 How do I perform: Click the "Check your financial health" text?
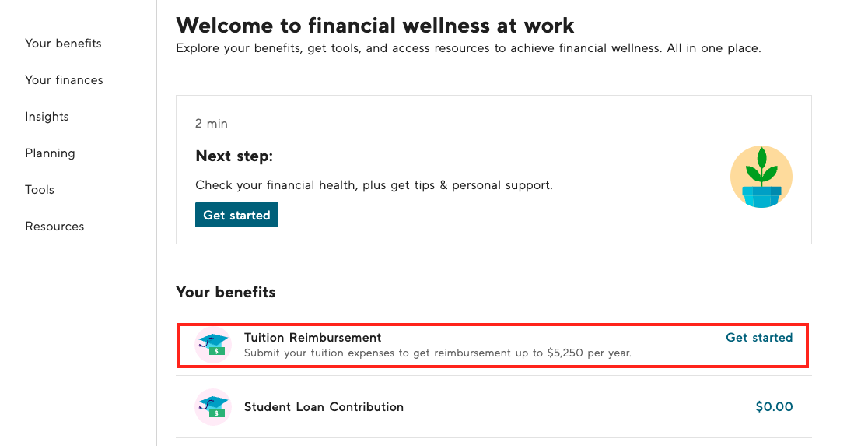[373, 185]
